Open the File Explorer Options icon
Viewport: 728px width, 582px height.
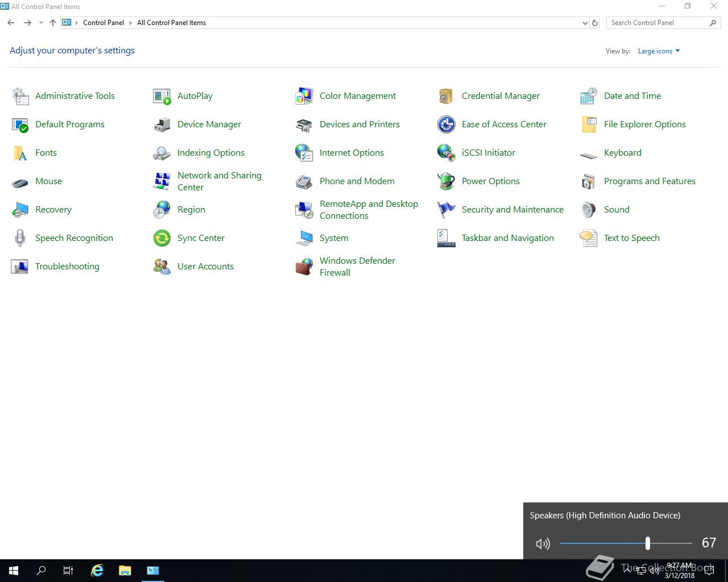pos(589,124)
